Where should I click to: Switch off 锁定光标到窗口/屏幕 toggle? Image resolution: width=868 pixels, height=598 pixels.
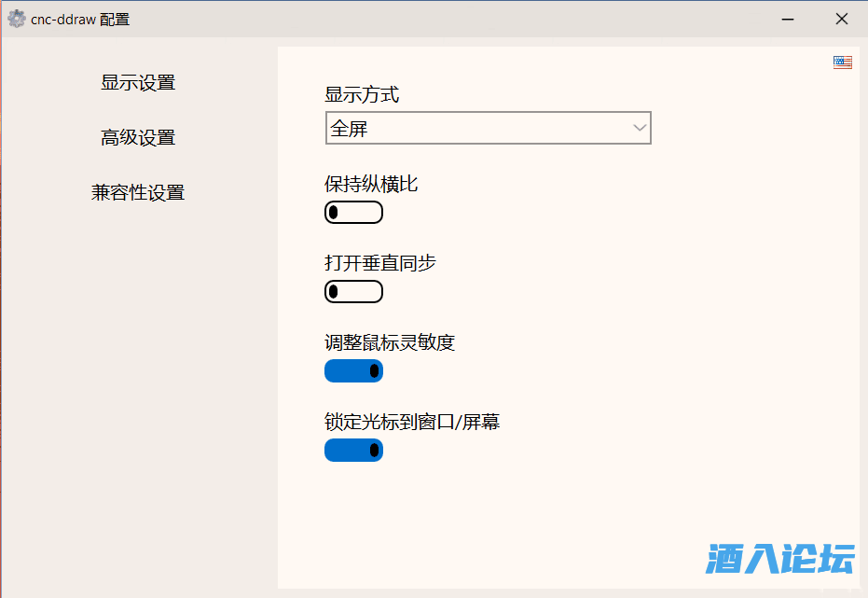[353, 451]
